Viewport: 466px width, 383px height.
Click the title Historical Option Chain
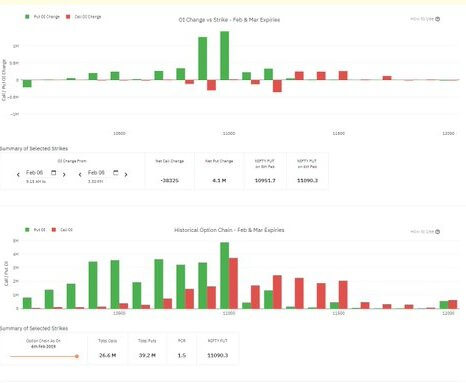coord(229,230)
